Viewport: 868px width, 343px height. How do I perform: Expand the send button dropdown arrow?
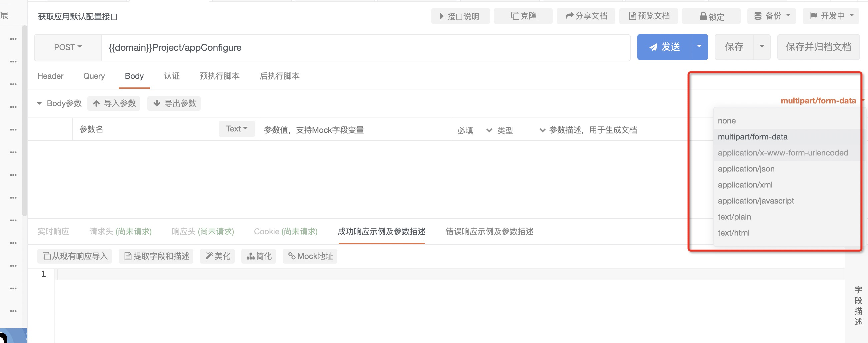[x=699, y=47]
